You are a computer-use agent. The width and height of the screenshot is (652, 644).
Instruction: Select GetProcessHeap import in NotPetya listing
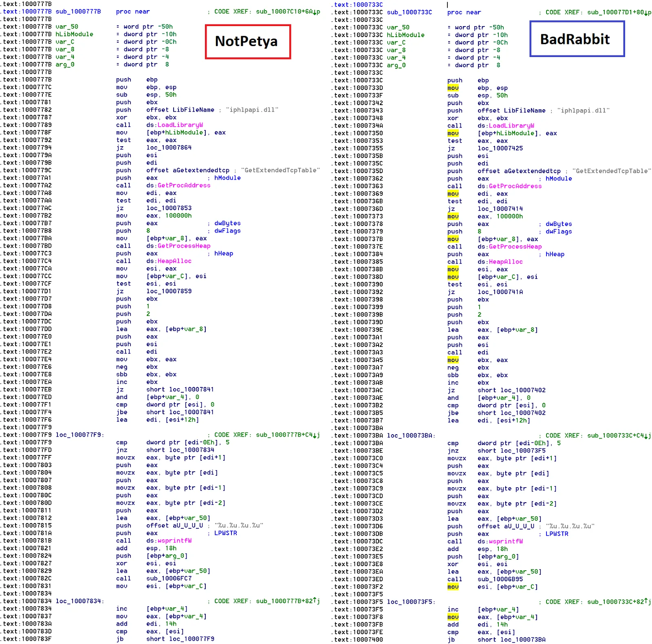184,246
